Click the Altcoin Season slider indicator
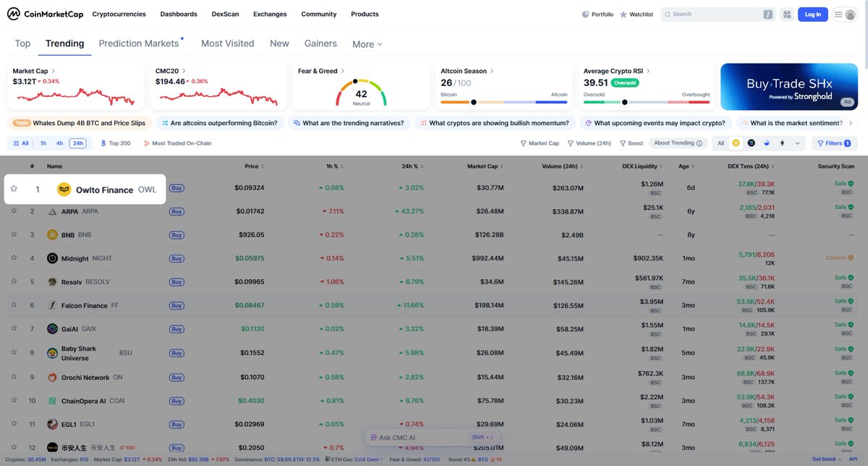Screen dimensions: 868x466 tap(474, 102)
